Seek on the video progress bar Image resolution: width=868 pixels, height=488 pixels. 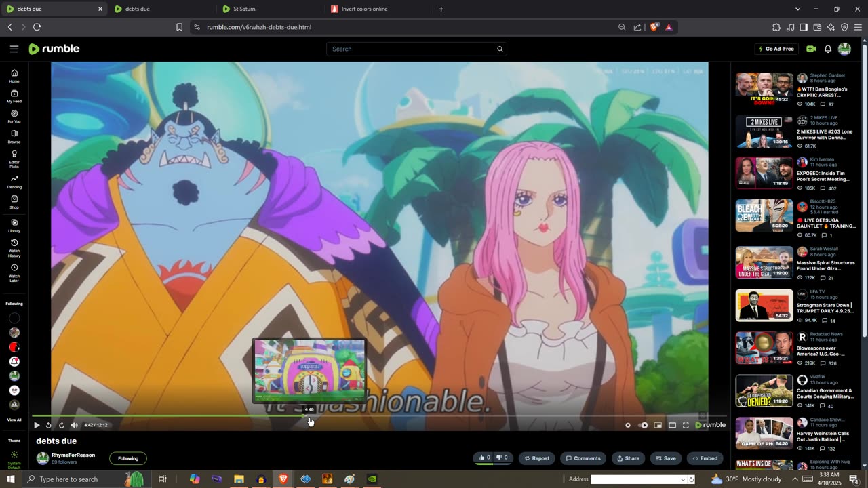tap(380, 415)
